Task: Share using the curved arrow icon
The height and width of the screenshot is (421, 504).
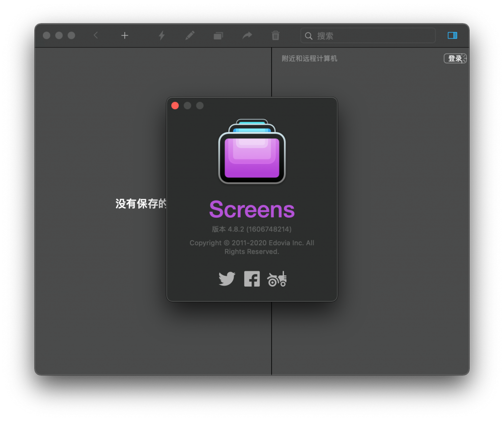Action: pyautogui.click(x=247, y=35)
